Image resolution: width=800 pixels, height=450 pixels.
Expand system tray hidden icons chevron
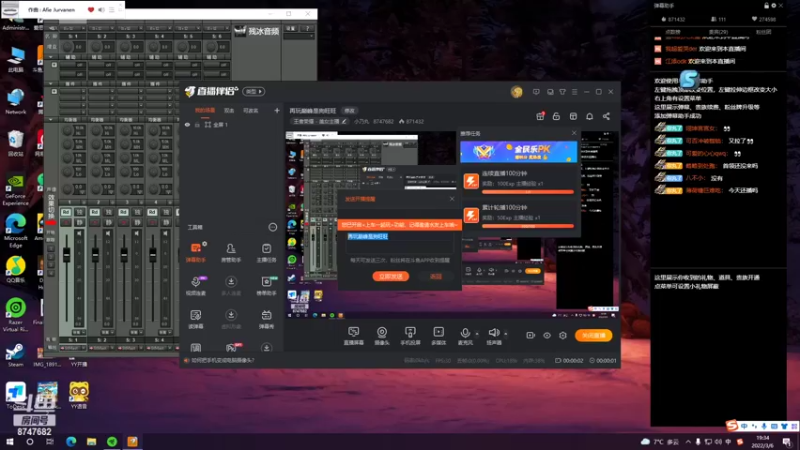688,441
